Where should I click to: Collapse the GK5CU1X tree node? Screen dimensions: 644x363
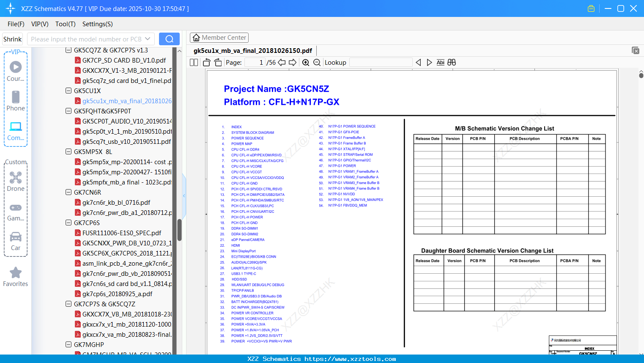point(69,91)
